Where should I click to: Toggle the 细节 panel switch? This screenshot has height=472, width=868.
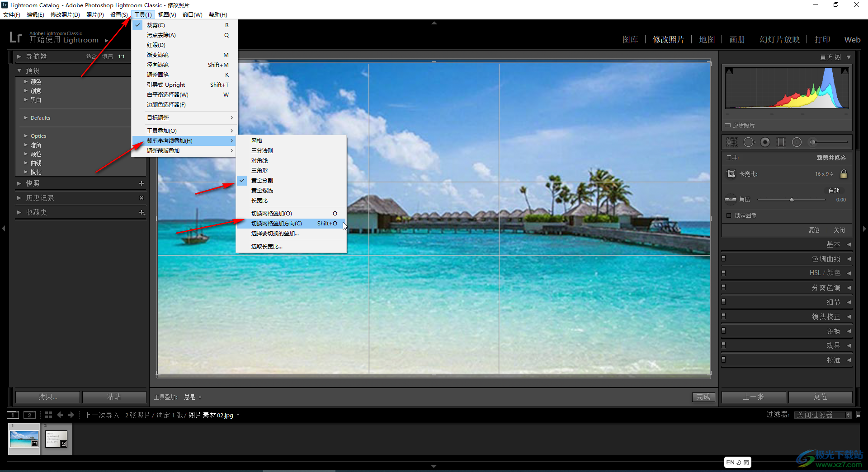click(724, 302)
